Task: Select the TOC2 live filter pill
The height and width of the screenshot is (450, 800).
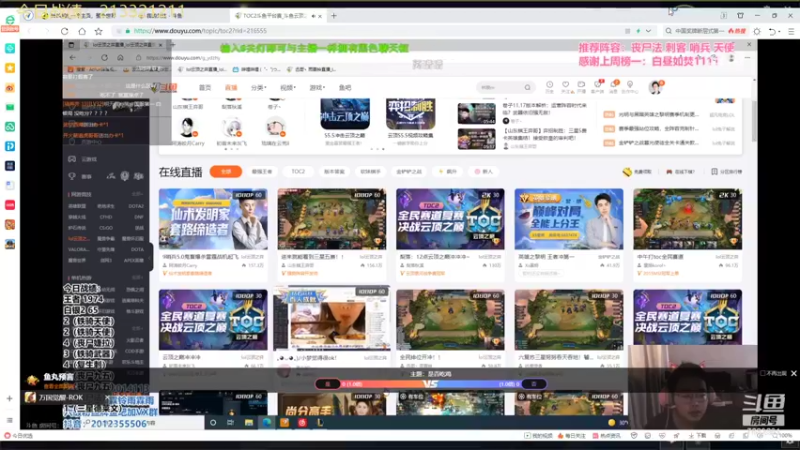Action: (x=298, y=171)
